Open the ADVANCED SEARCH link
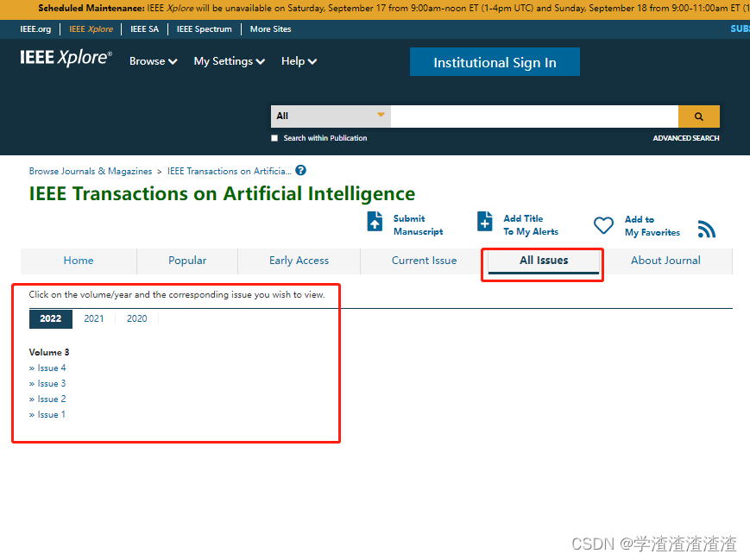The width and height of the screenshot is (750, 560). (x=686, y=138)
